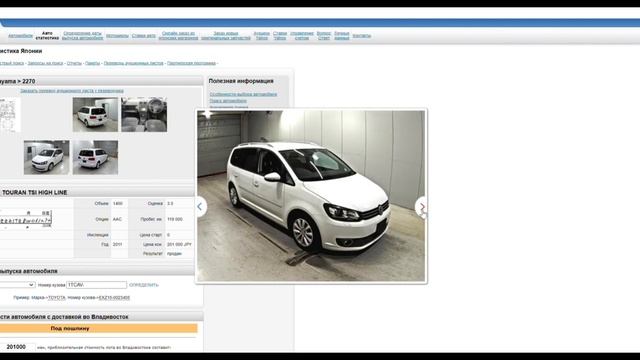640x360 pixels.
Task: Select the grade value 3.5
Action: coord(170,203)
